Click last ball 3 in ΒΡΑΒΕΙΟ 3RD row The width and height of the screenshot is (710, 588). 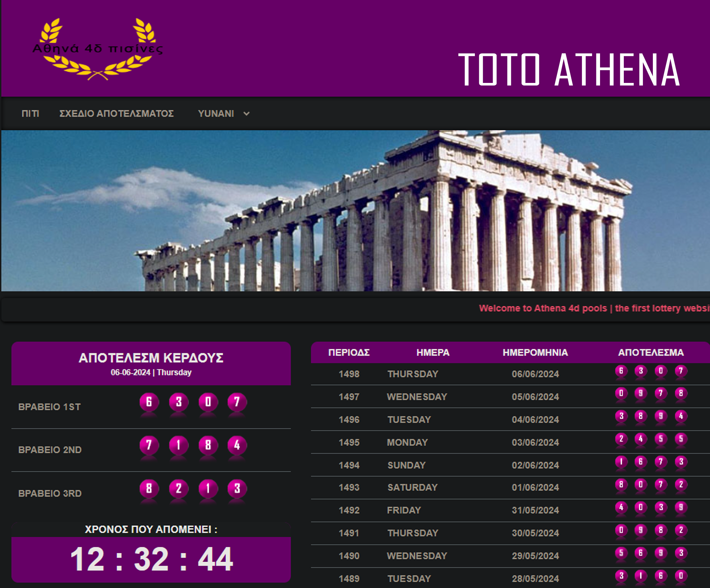coord(237,489)
